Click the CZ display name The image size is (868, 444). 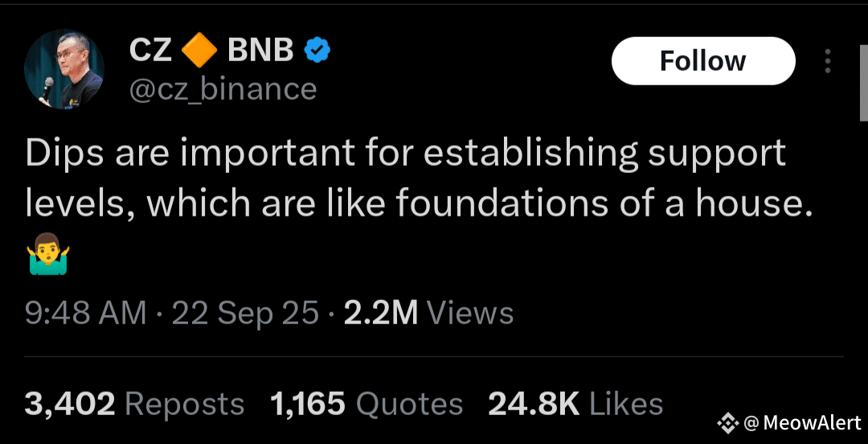pyautogui.click(x=150, y=51)
